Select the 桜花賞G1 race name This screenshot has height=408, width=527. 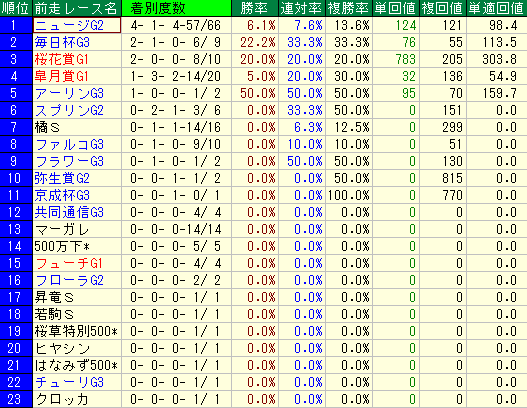coord(61,59)
